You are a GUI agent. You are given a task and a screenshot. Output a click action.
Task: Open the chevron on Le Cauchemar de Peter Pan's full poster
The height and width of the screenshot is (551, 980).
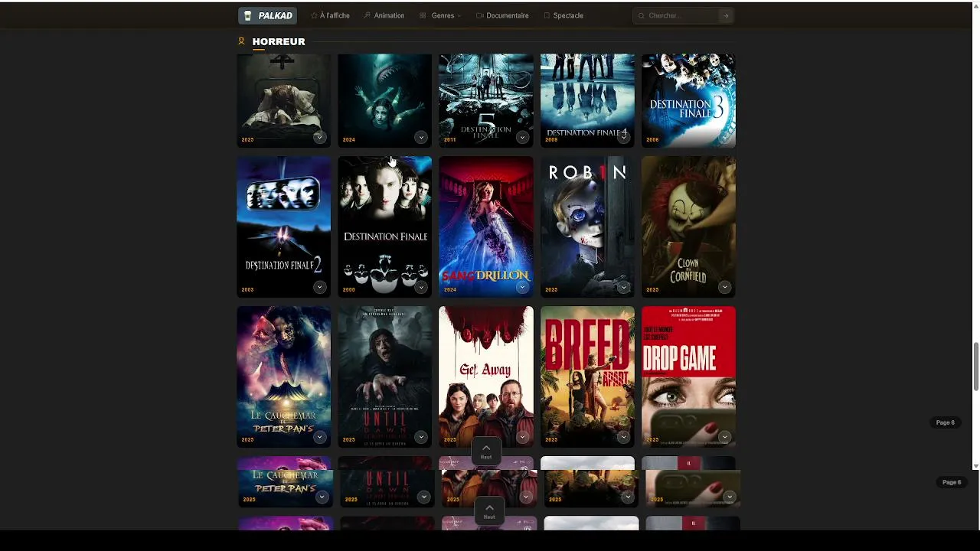click(320, 437)
